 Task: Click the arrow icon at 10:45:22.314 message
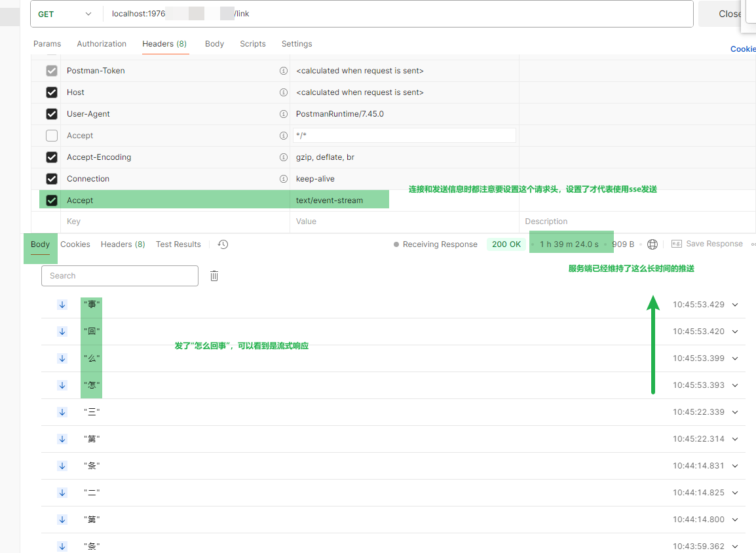pos(62,439)
